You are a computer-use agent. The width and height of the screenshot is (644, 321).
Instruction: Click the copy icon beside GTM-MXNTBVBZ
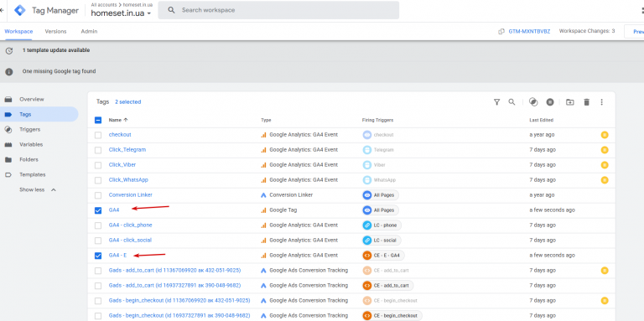[501, 32]
